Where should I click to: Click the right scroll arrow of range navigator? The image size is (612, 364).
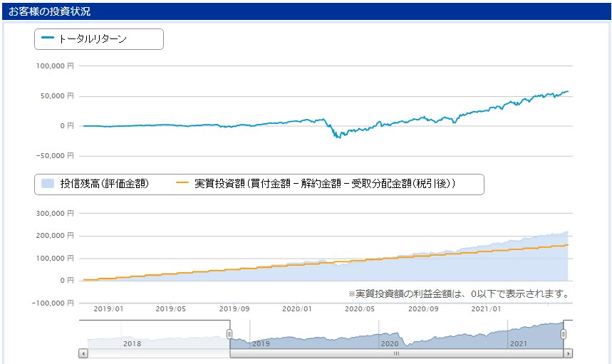[568, 353]
